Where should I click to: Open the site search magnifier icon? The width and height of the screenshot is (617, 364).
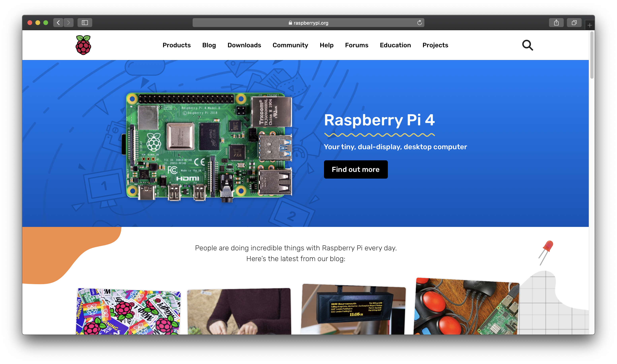coord(528,45)
